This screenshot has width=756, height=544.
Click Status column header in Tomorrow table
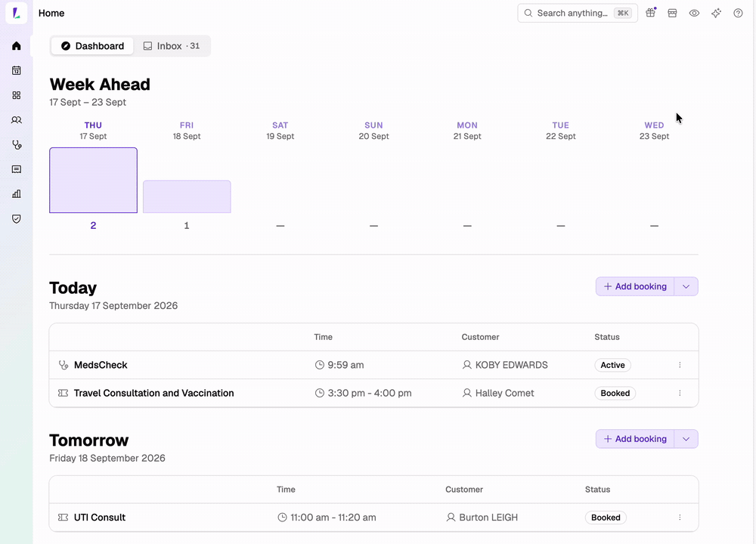click(598, 490)
